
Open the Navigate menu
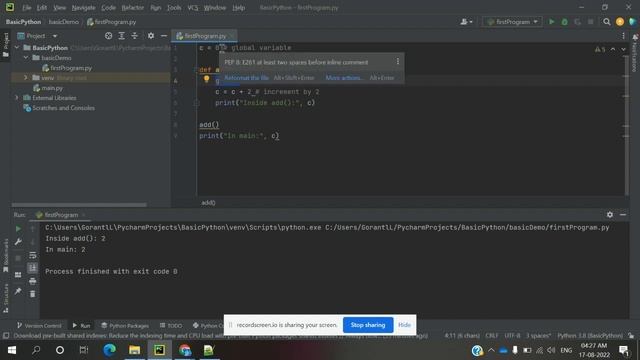(83, 7)
